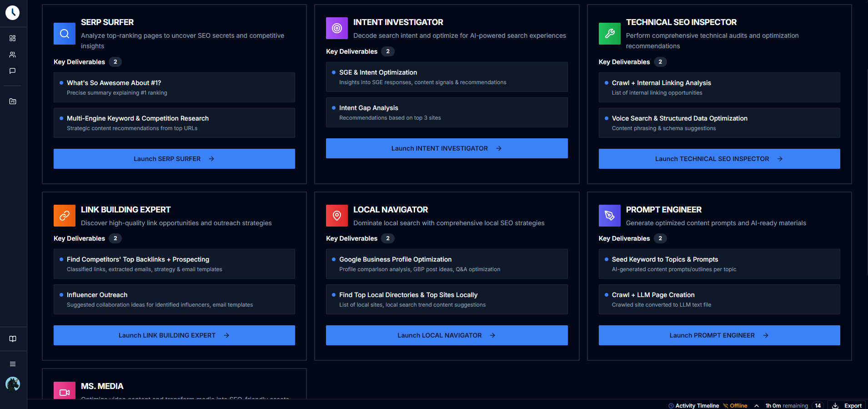The width and height of the screenshot is (868, 409).
Task: Select the Influencer Outreach deliverable
Action: [174, 299]
